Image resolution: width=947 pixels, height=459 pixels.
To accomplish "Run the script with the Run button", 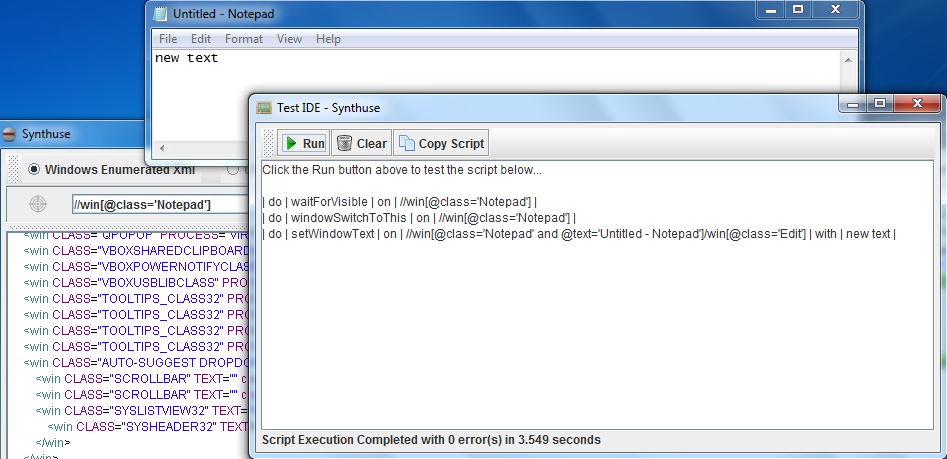I will (303, 143).
